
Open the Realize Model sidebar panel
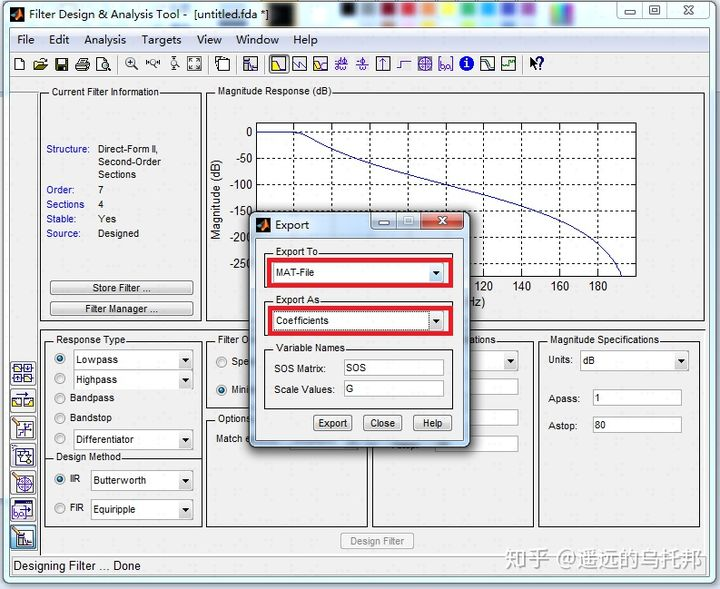point(23,456)
